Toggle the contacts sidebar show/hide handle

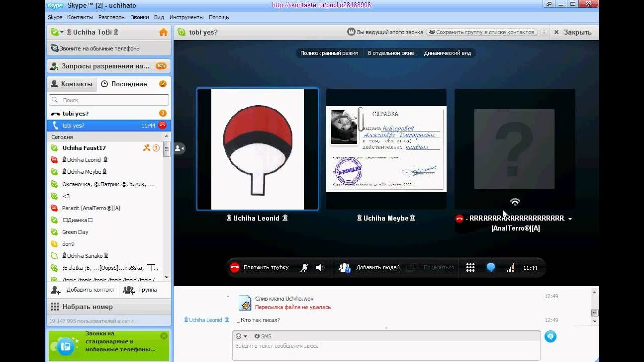pos(179,148)
